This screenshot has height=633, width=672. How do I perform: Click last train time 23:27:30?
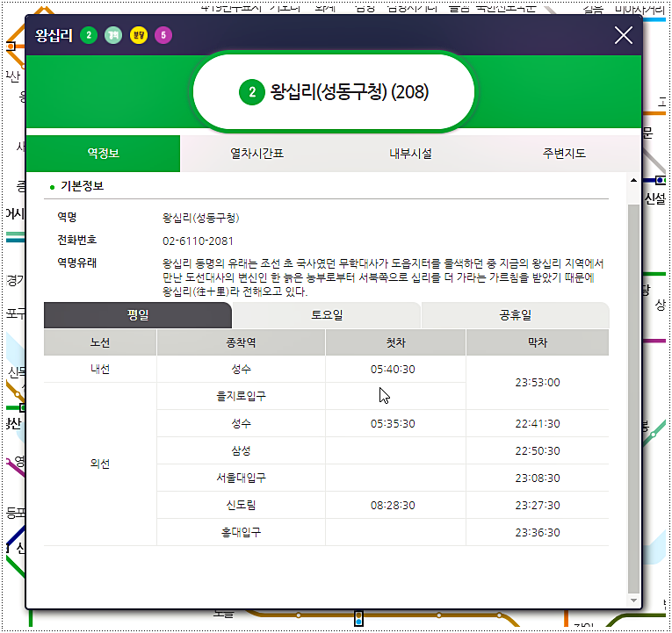[538, 506]
